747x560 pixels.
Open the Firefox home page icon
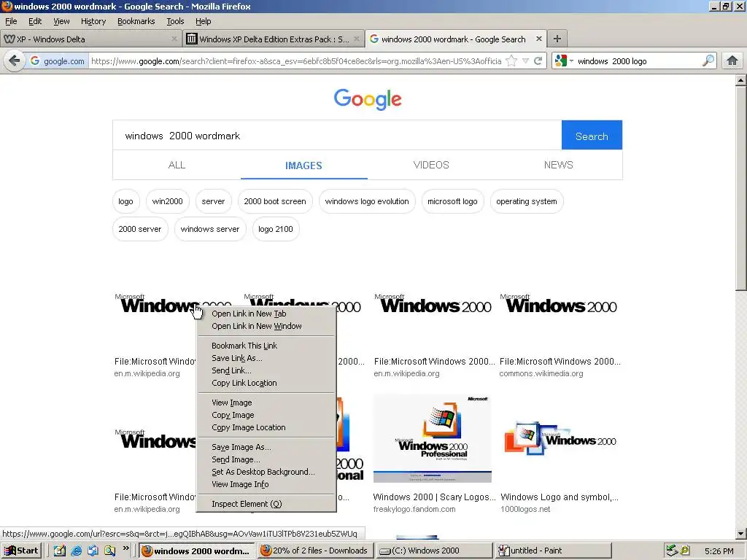coord(732,61)
